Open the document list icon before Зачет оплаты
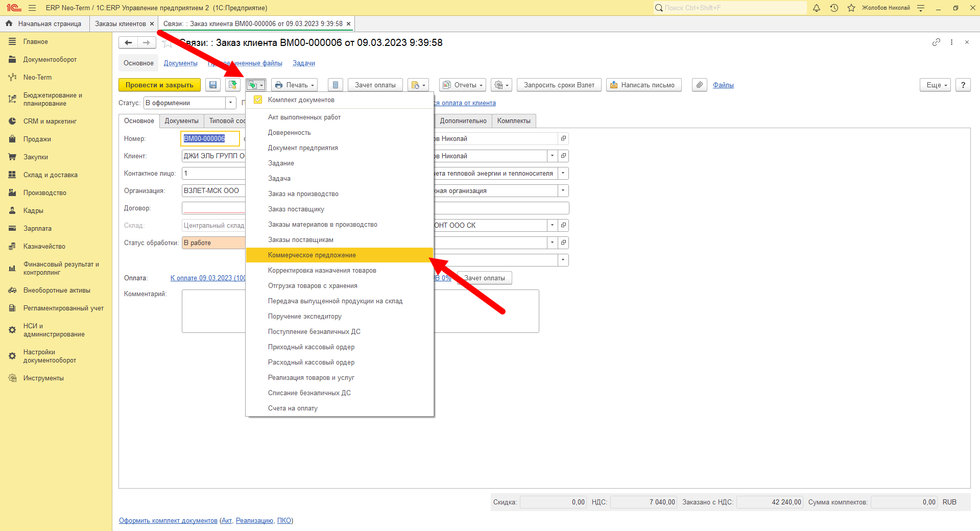 335,85
